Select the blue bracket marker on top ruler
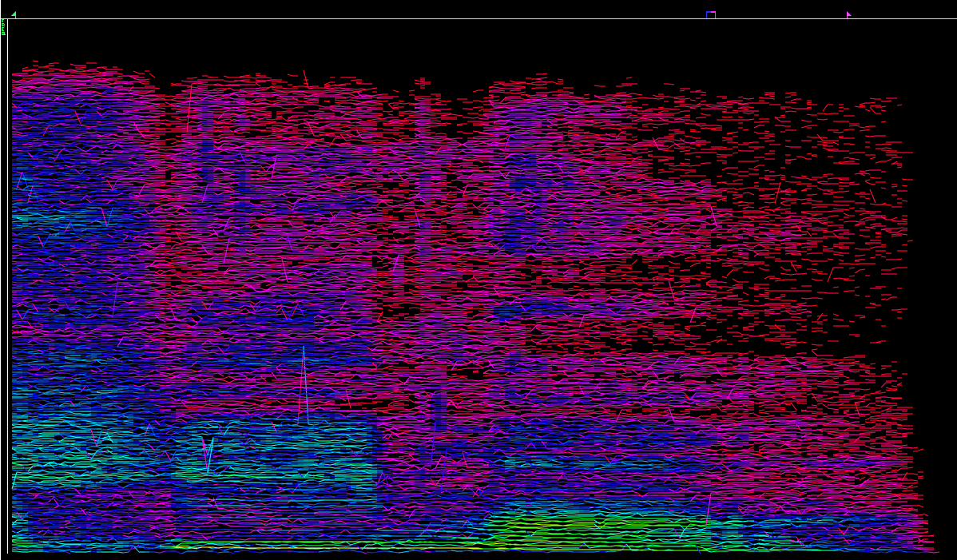 (710, 14)
